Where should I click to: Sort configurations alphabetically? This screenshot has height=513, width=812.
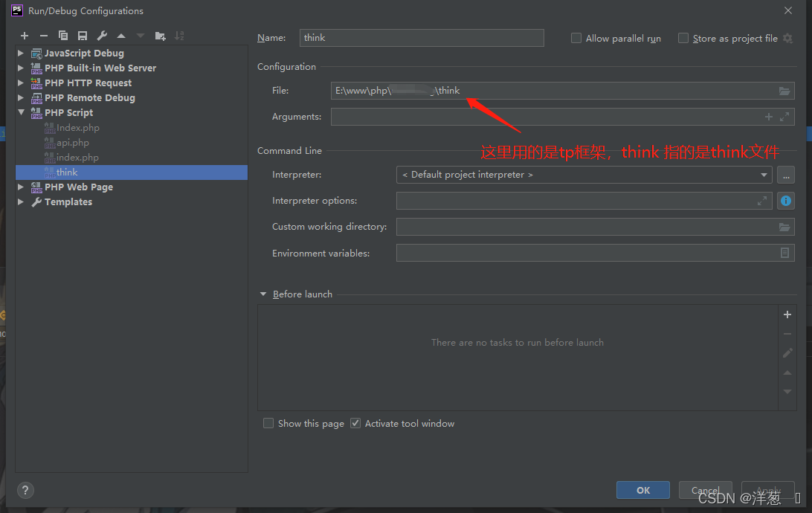179,36
